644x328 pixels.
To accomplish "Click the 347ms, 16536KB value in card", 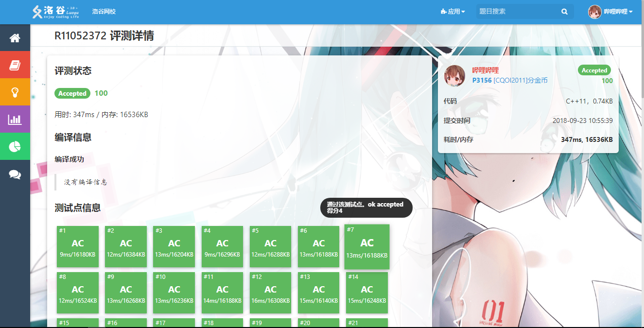I will 587,139.
